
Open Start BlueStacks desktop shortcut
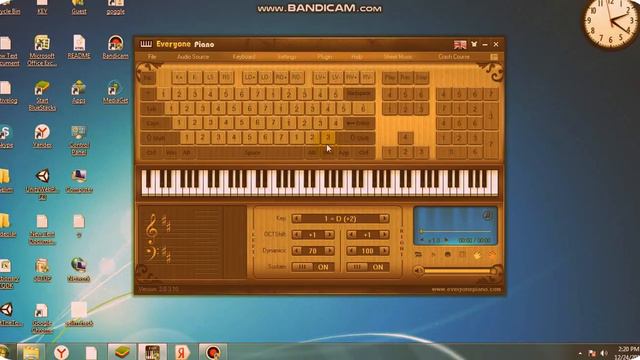click(x=42, y=95)
